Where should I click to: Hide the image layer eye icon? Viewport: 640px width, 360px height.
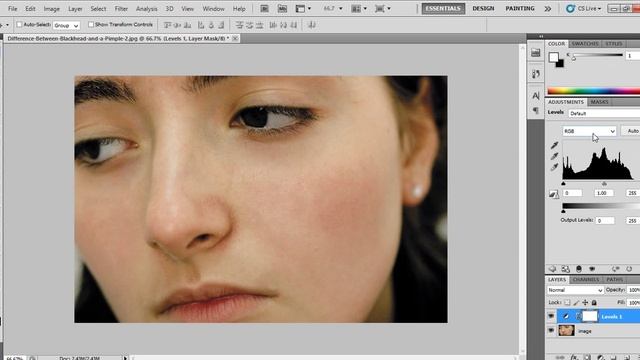551,331
